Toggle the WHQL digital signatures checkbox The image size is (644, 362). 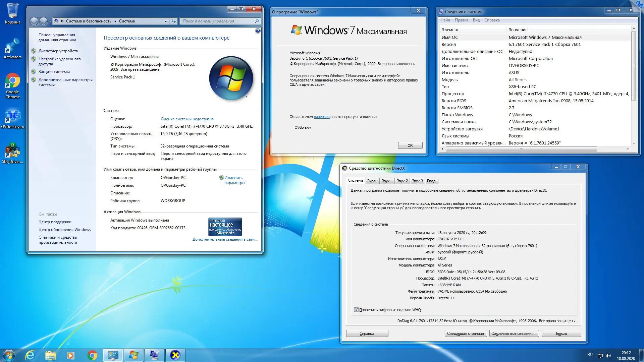pyautogui.click(x=356, y=310)
